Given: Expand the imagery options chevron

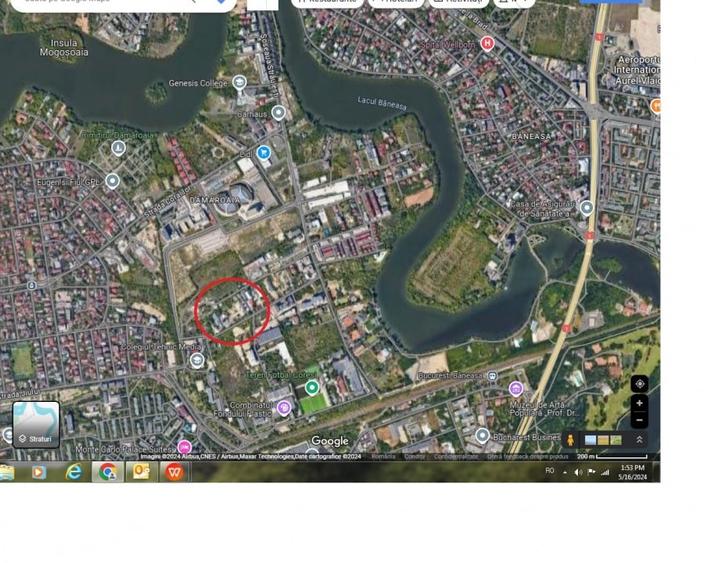Looking at the screenshot, I should [x=639, y=440].
